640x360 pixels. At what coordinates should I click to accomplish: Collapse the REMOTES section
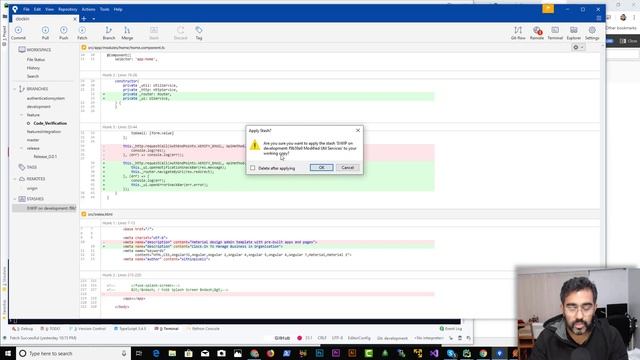click(x=15, y=179)
